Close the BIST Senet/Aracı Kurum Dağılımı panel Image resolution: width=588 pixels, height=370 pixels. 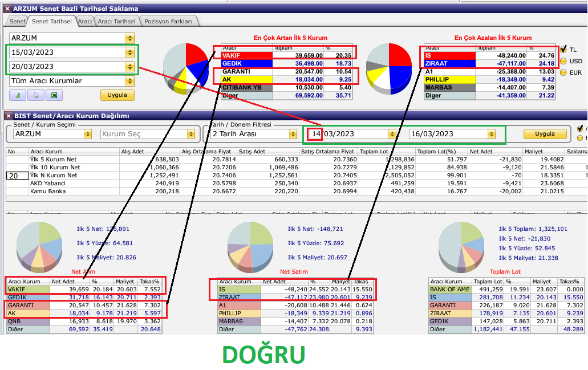[8, 116]
